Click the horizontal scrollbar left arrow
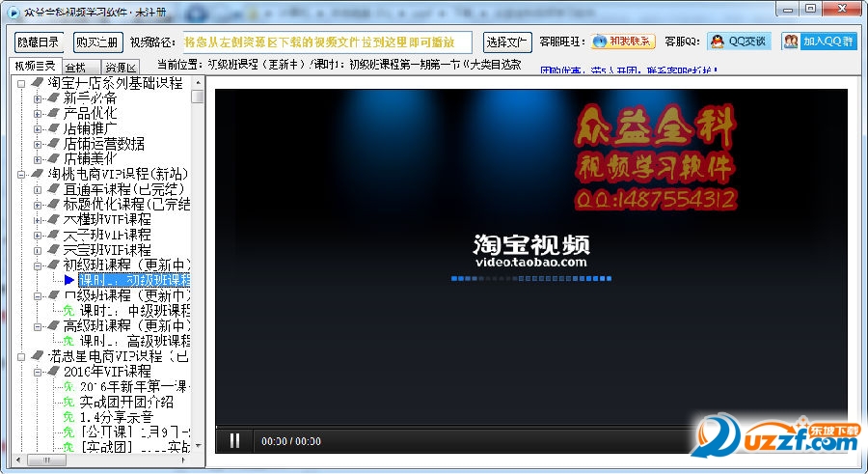868x474 pixels. [18, 460]
